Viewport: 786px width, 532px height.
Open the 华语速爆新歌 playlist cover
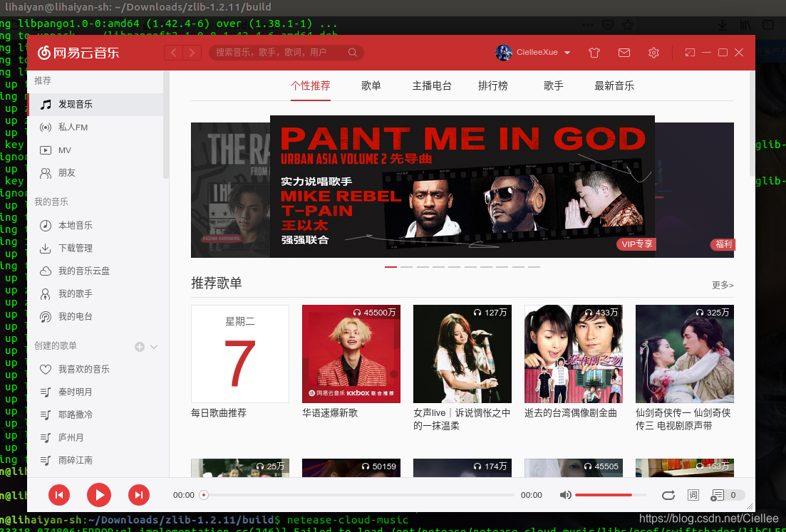[351, 354]
